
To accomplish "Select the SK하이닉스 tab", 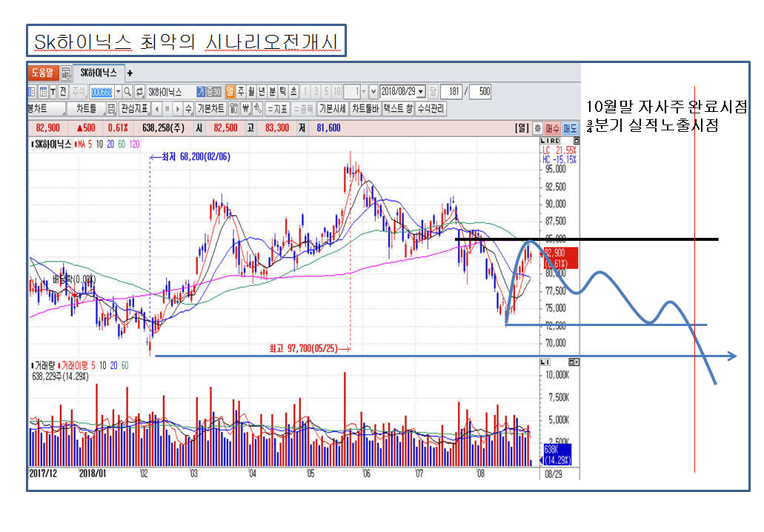I will pyautogui.click(x=98, y=73).
